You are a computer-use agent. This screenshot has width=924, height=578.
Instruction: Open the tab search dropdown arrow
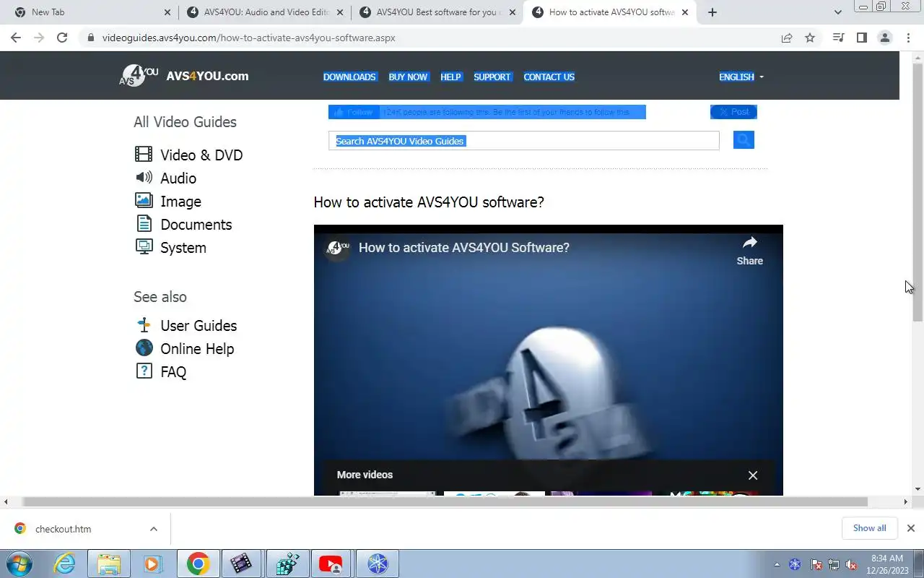click(837, 12)
